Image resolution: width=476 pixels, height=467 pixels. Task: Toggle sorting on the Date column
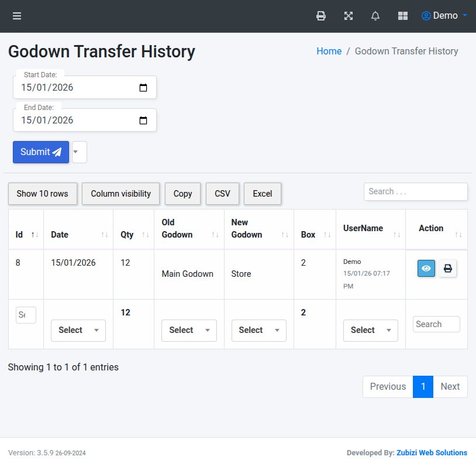tap(105, 235)
